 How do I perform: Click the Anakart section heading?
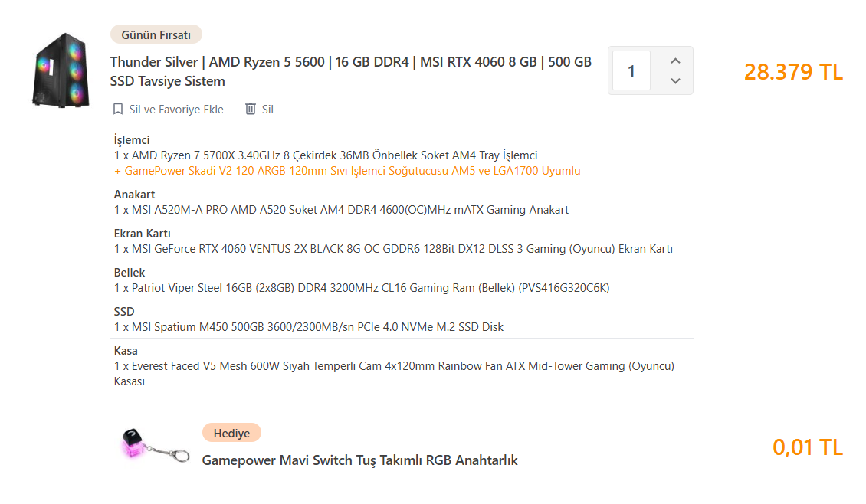click(x=134, y=195)
